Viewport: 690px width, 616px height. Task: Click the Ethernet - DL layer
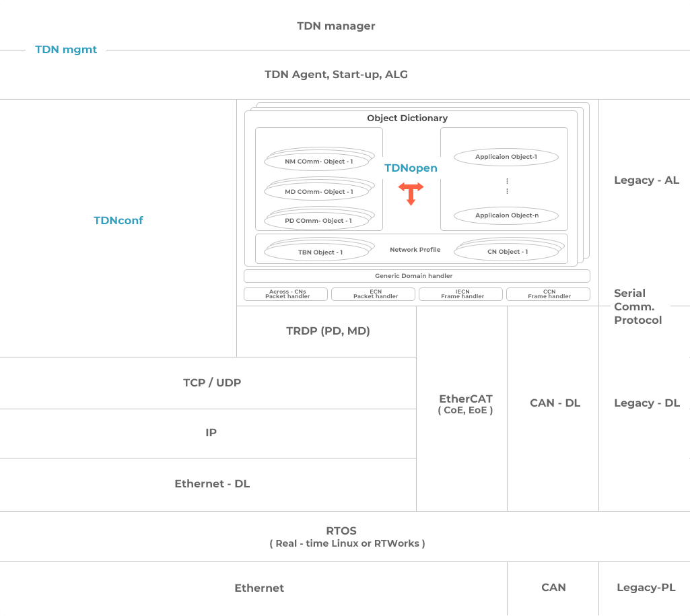coord(208,485)
